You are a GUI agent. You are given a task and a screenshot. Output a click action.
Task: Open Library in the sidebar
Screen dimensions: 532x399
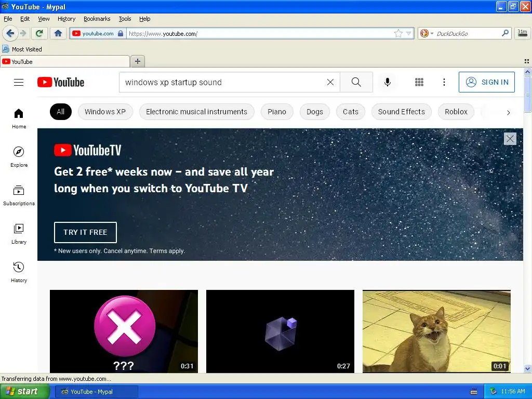[19, 234]
